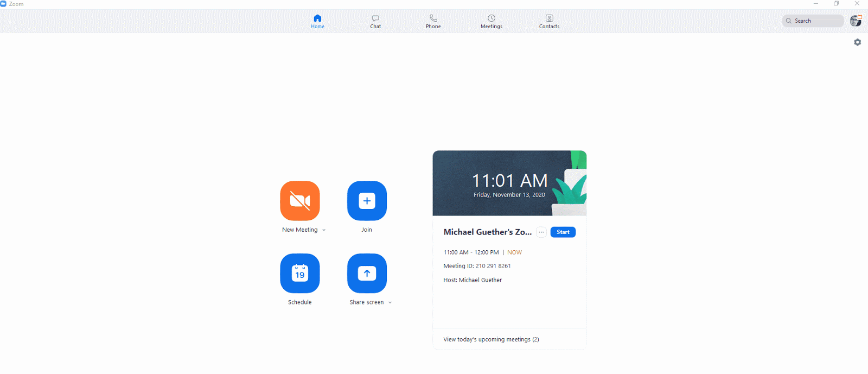Expand New Meeting options arrow

pos(324,230)
